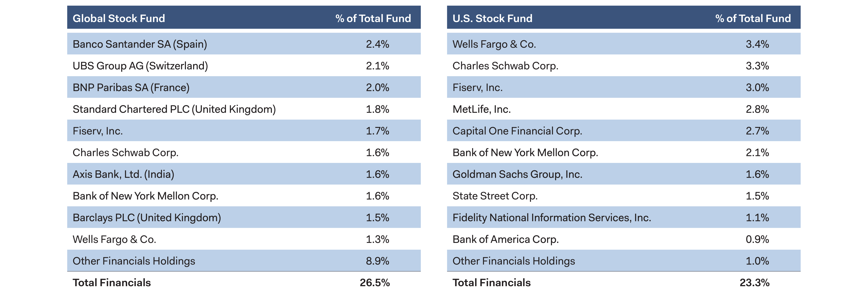Select Standard Chartered PLC (United Kingdom) row
Viewport: 868px width, 306px height.
(174, 109)
